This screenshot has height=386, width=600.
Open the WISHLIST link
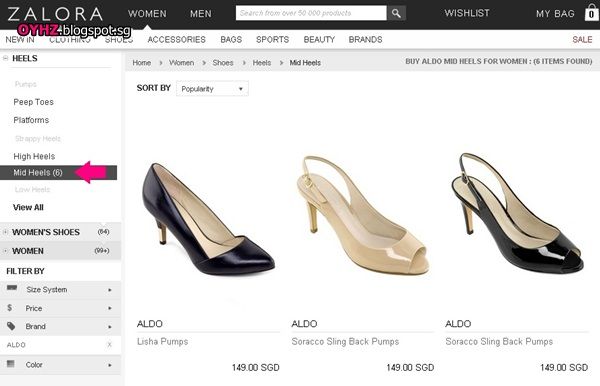(467, 13)
